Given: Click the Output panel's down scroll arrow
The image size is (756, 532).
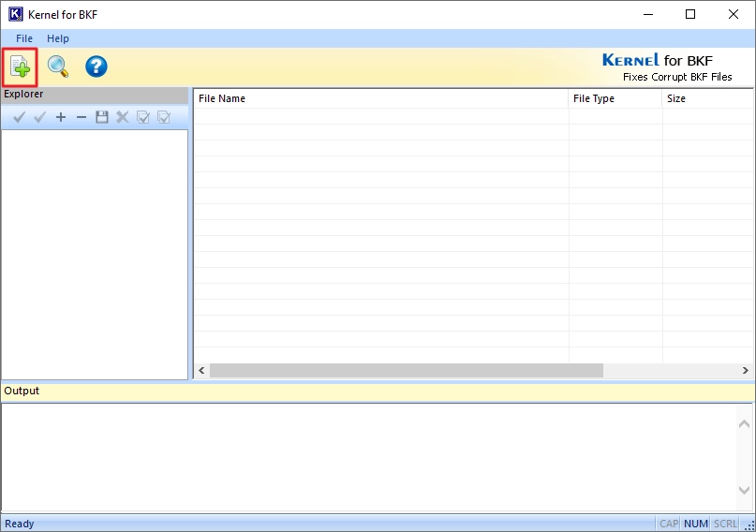Looking at the screenshot, I should click(744, 490).
